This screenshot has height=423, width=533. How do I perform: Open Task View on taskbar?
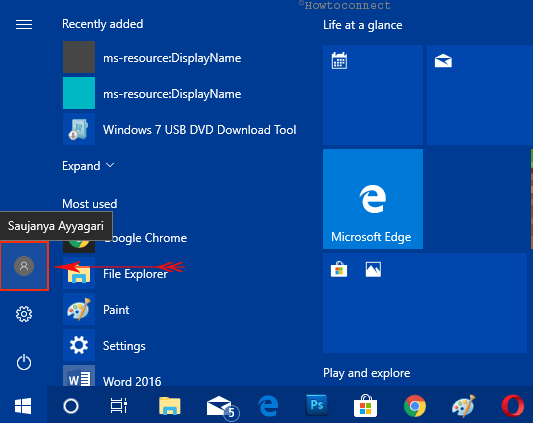click(119, 406)
